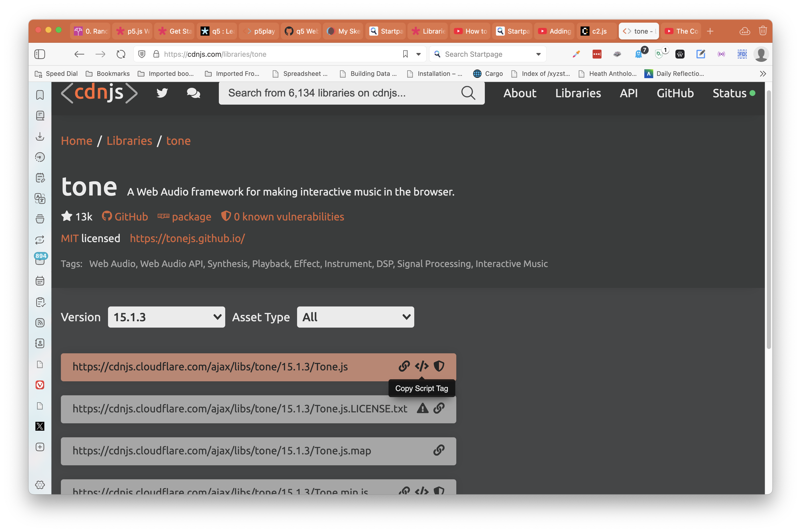Viewport: 801px width, 532px height.
Task: Open the tone GitHub repository link
Action: (x=125, y=216)
